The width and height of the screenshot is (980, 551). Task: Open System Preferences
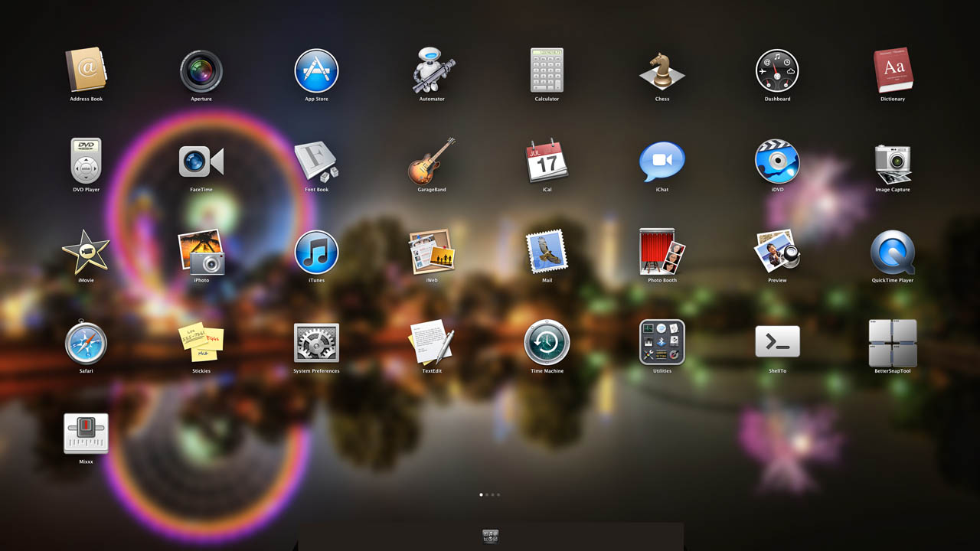(316, 343)
